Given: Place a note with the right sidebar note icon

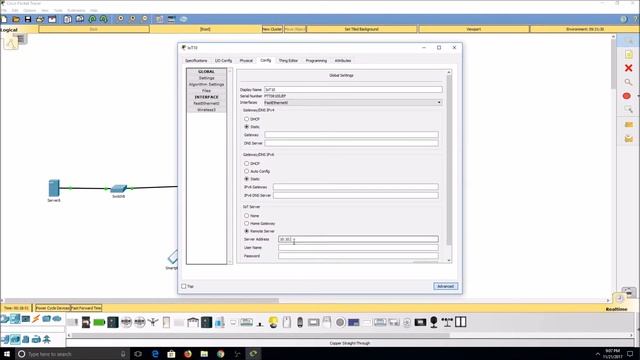Looking at the screenshot, I should pos(629,55).
